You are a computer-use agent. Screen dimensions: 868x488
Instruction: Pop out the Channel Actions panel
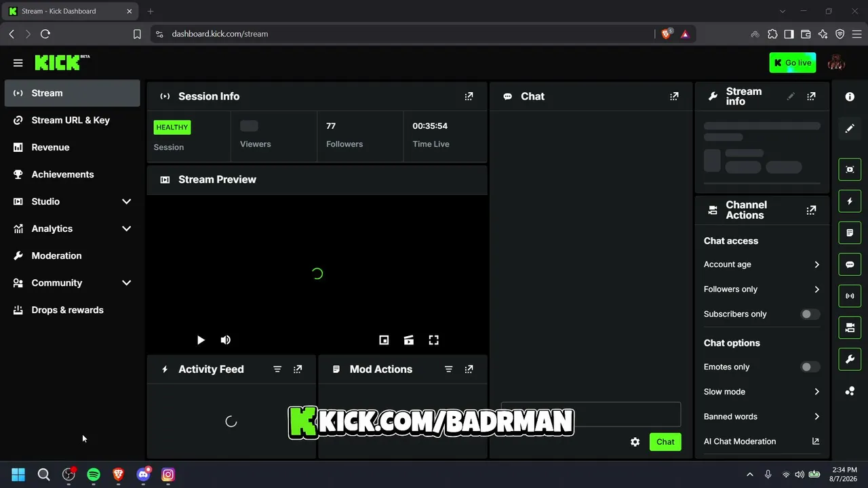coord(811,210)
